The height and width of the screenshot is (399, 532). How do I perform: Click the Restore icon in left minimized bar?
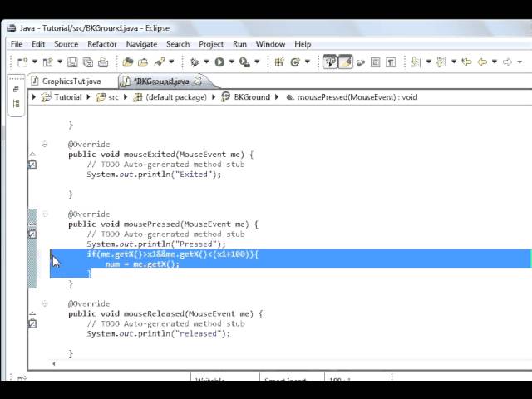tap(16, 90)
